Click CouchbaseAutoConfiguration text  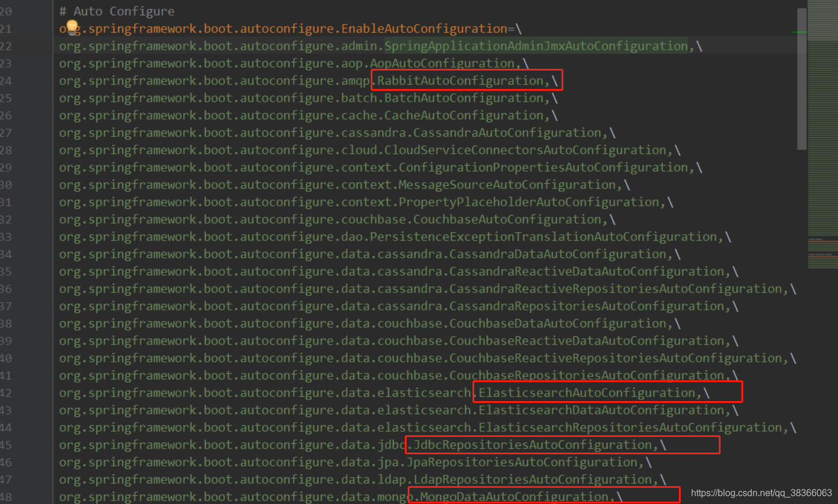coord(507,219)
